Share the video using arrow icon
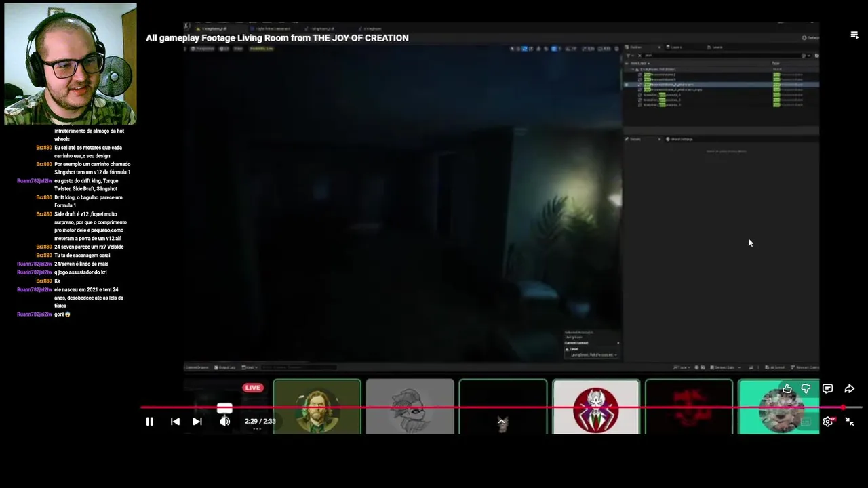Screen dimensions: 868x488 849,388
